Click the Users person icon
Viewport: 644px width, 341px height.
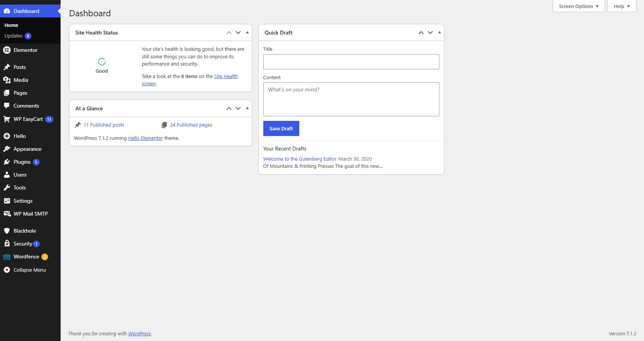[7, 175]
